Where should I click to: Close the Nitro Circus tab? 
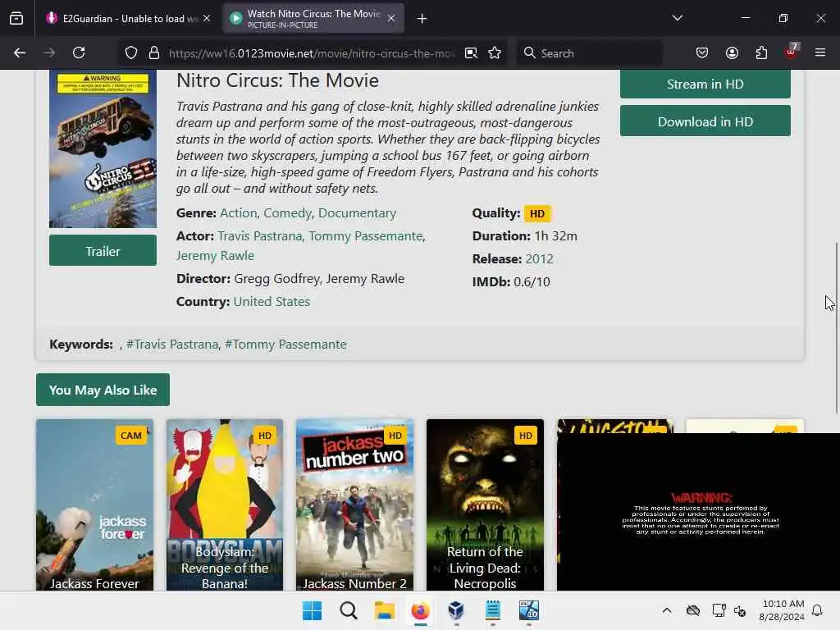coord(391,18)
